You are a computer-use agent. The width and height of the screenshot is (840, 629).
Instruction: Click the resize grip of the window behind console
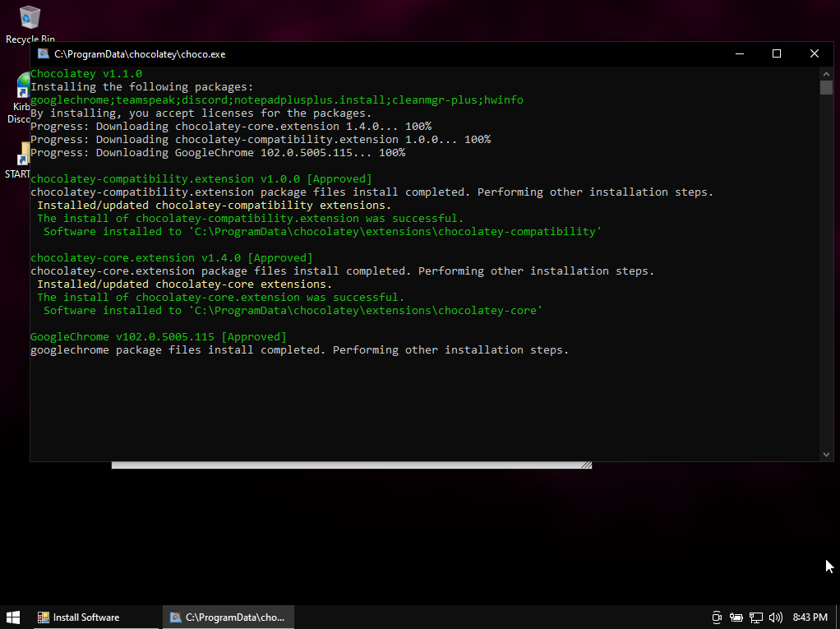pos(586,465)
